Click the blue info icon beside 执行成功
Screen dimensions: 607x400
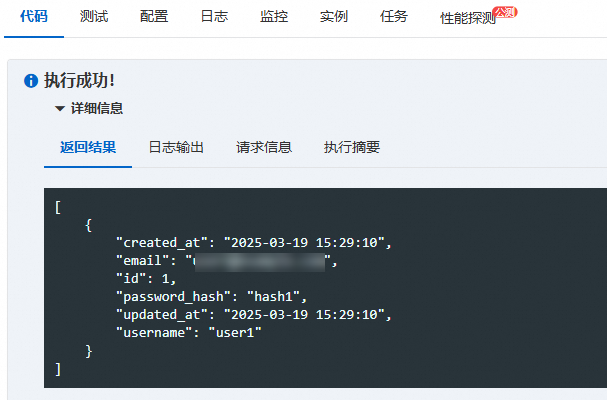click(31, 81)
